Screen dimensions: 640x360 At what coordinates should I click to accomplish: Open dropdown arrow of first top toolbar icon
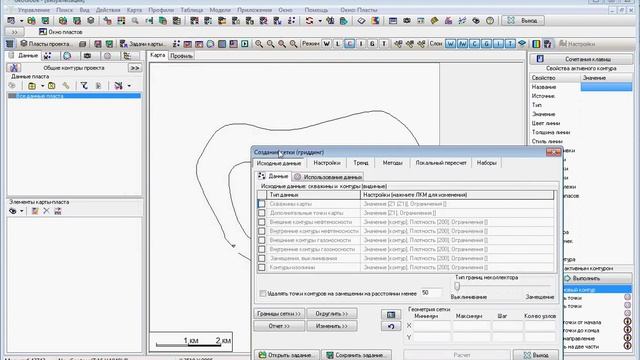21,20
